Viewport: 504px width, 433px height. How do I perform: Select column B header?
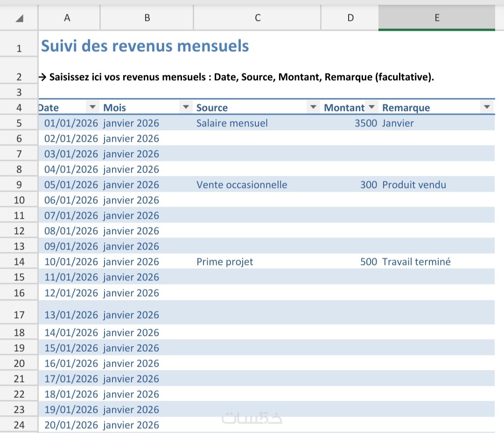click(x=147, y=18)
